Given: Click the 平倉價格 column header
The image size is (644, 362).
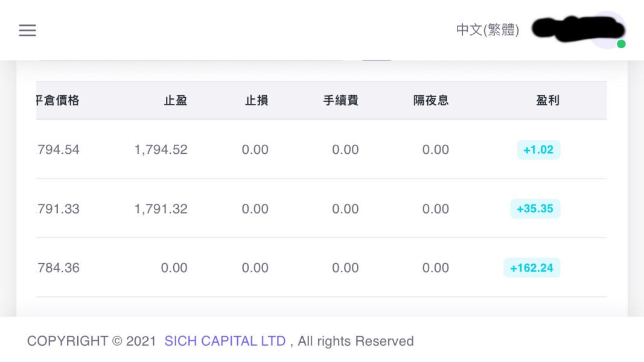Looking at the screenshot, I should coord(59,101).
